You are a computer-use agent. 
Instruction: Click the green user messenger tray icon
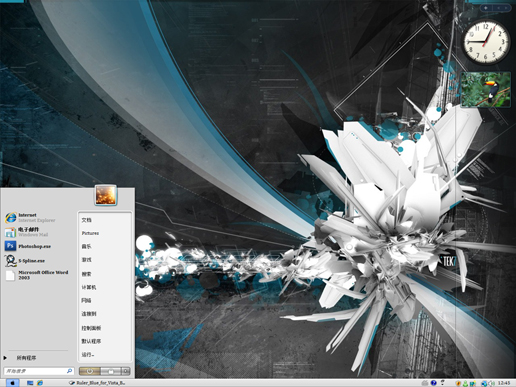(465, 383)
